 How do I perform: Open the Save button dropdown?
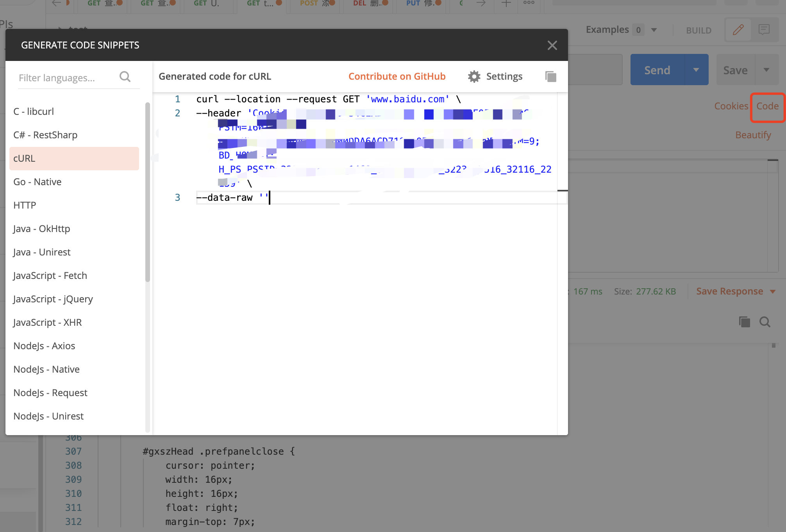click(x=766, y=70)
